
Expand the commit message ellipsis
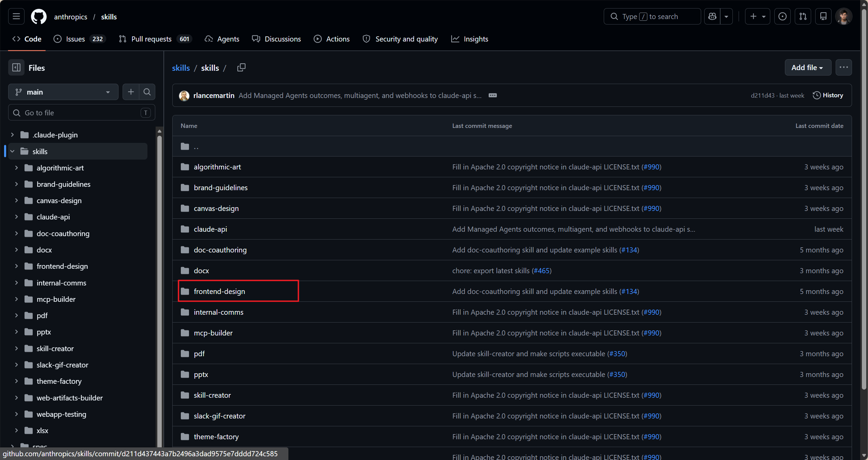tap(492, 95)
